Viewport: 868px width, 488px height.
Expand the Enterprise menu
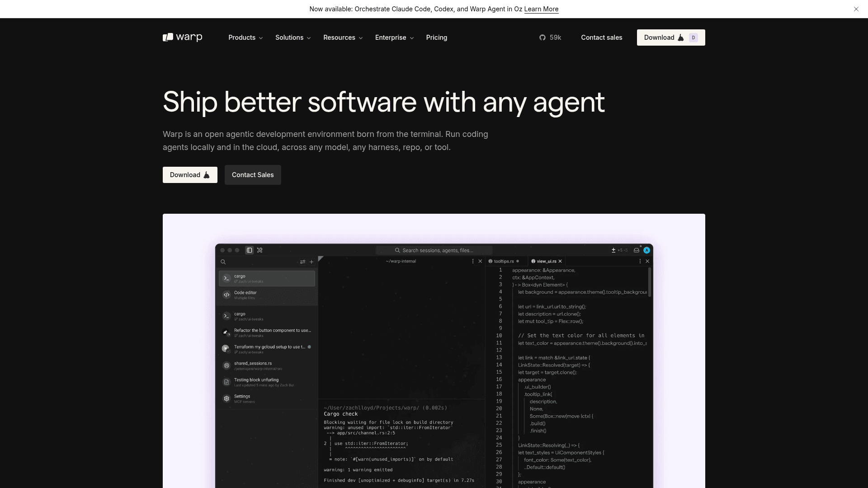pos(395,38)
